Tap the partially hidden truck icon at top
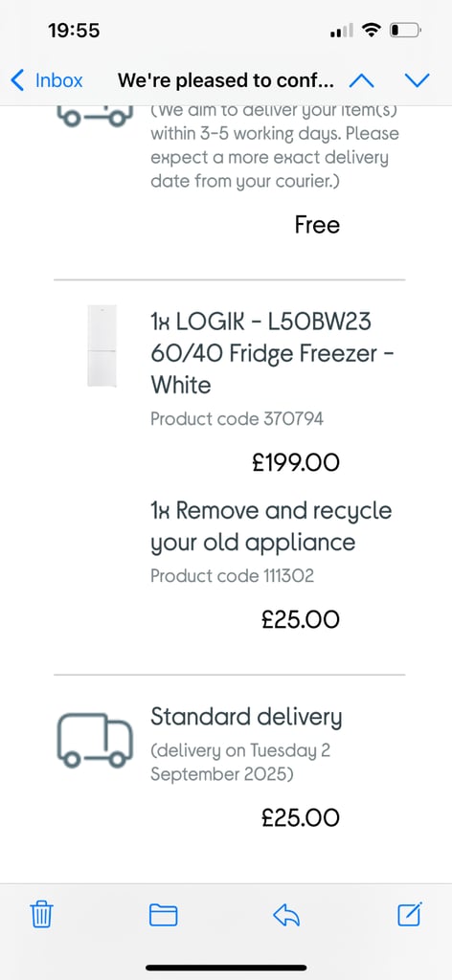 point(95,117)
